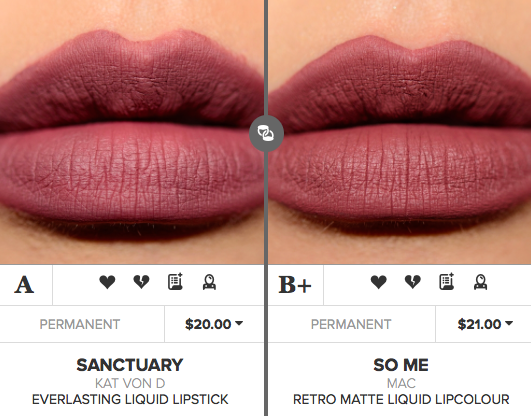The width and height of the screenshot is (531, 416).
Task: Click the MAC brand link
Action: point(401,383)
